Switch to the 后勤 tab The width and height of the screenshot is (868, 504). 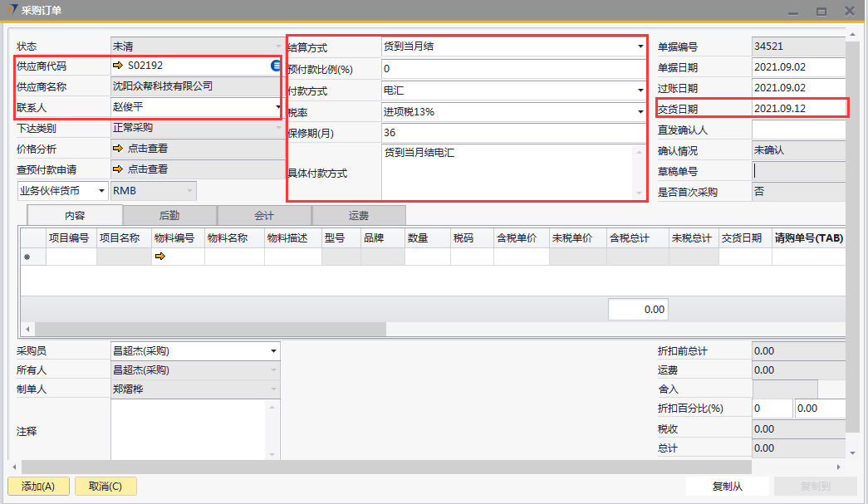pos(169,215)
